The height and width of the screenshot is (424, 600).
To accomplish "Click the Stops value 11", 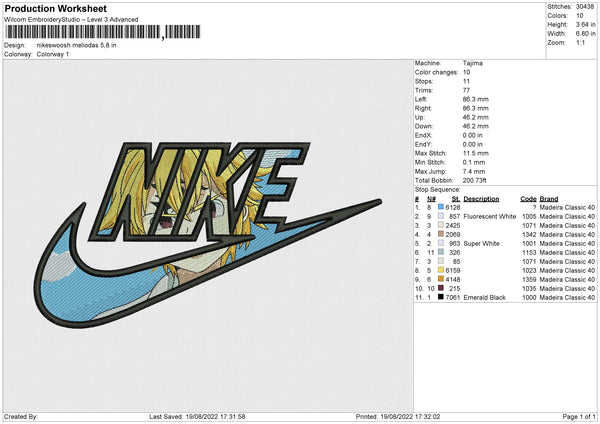I will (x=466, y=81).
